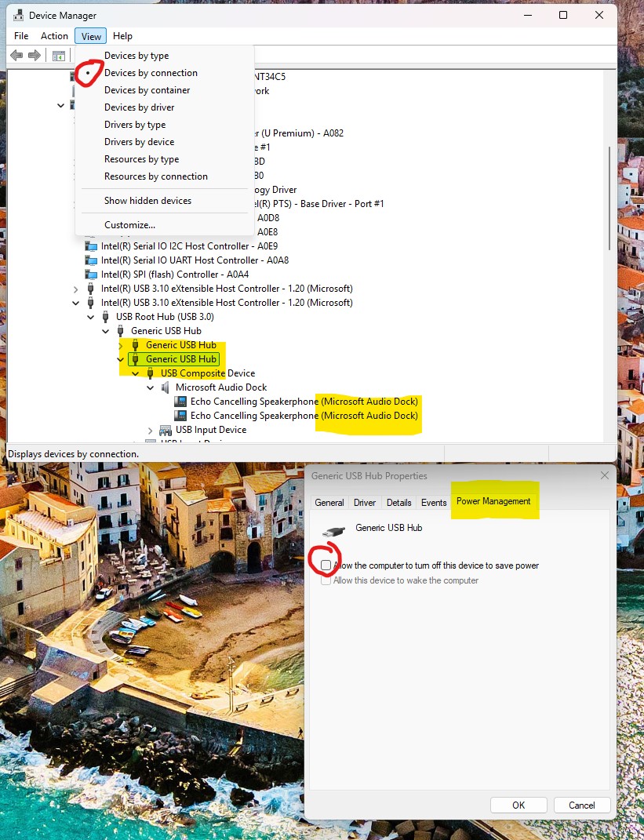Collapse the Microsoft Audio Dock node
The image size is (644, 840).
[151, 387]
